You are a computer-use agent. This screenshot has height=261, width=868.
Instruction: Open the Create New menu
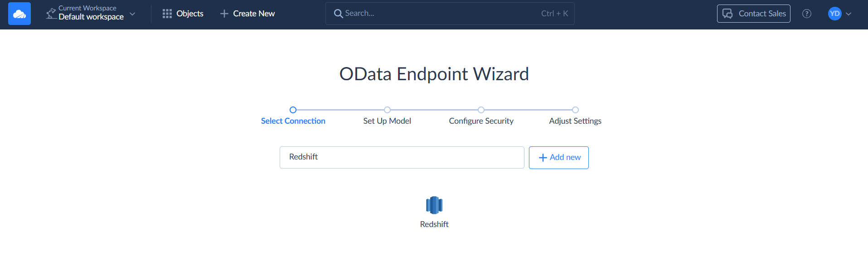253,14
